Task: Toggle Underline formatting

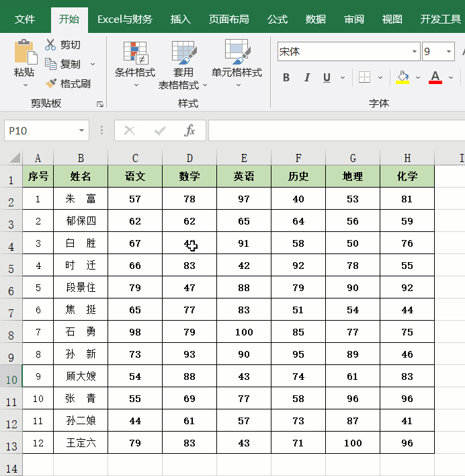Action: (327, 77)
